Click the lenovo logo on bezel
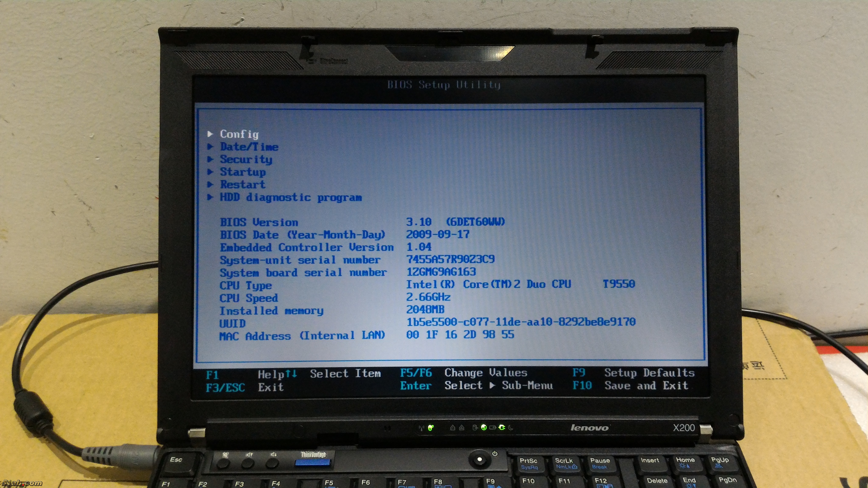Image resolution: width=868 pixels, height=488 pixels. [x=590, y=428]
